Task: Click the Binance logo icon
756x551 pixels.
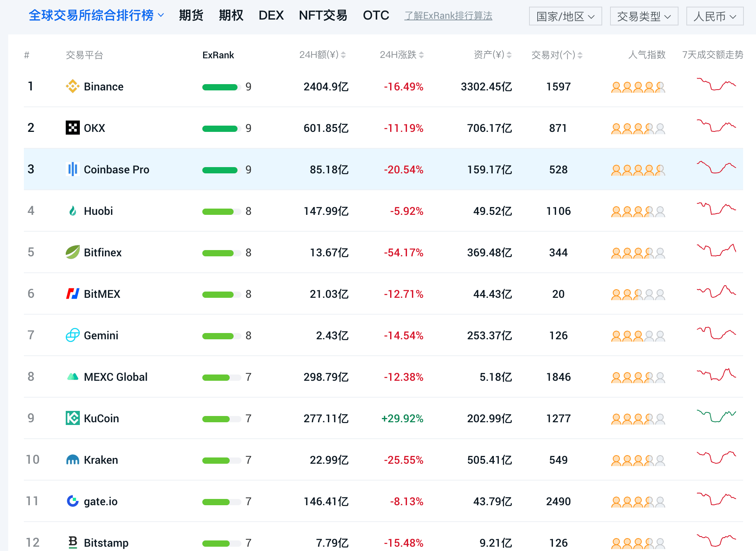Action: tap(73, 86)
